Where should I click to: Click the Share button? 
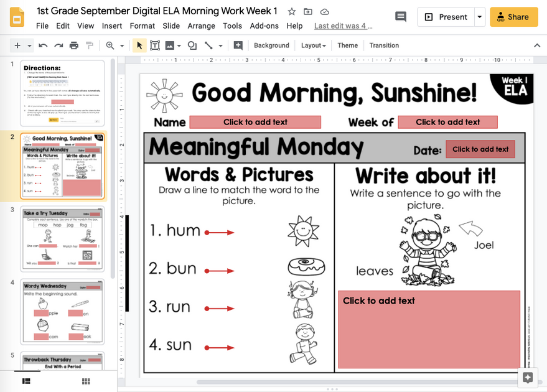pyautogui.click(x=513, y=17)
